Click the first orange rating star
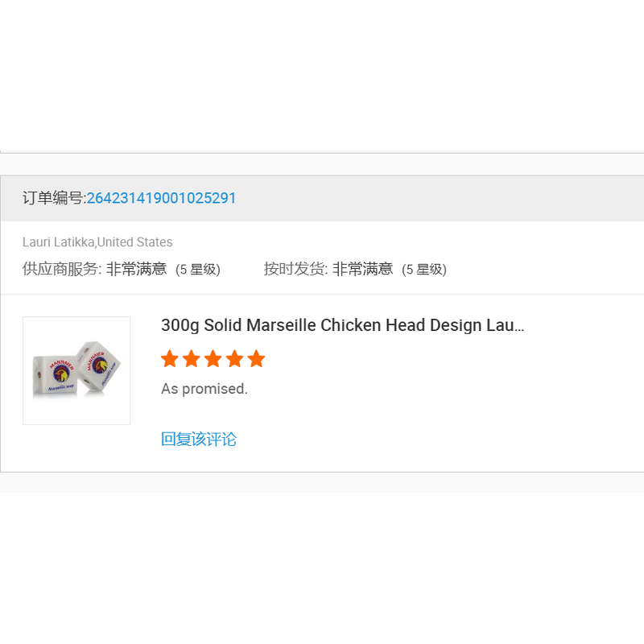 coord(170,358)
